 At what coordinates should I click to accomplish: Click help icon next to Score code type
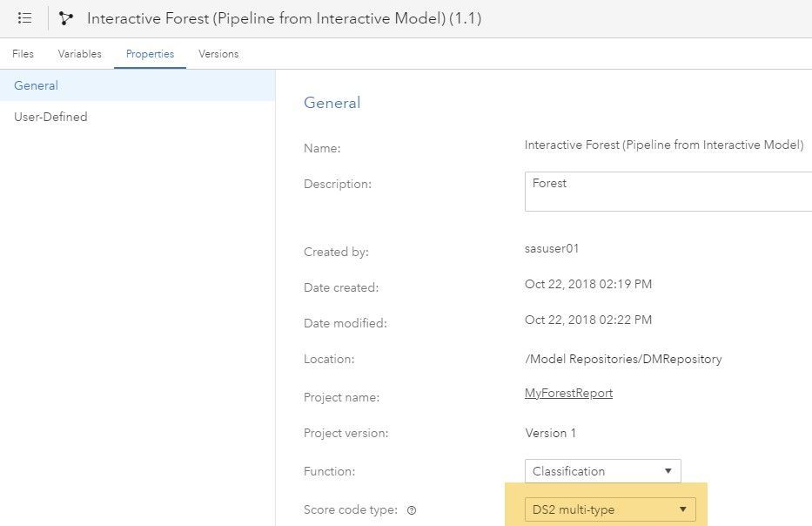411,510
